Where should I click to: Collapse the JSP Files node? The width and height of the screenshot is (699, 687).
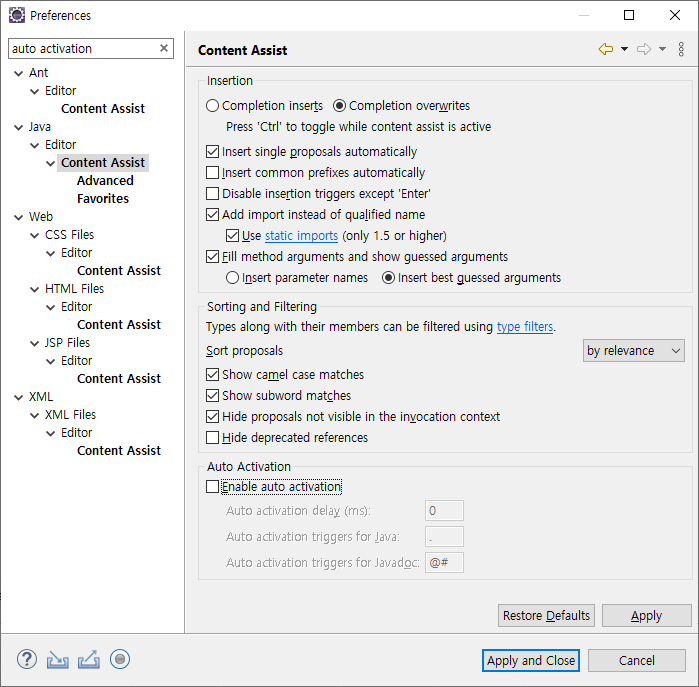pyautogui.click(x=35, y=343)
